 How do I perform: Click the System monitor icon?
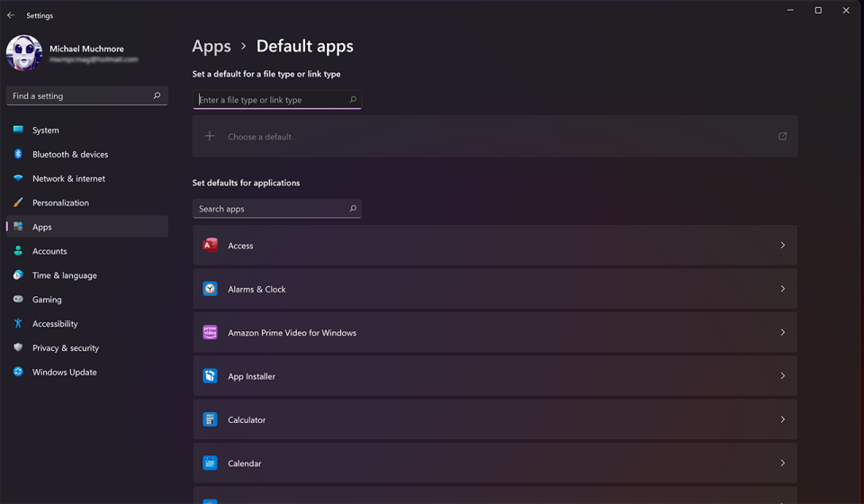[x=18, y=130]
